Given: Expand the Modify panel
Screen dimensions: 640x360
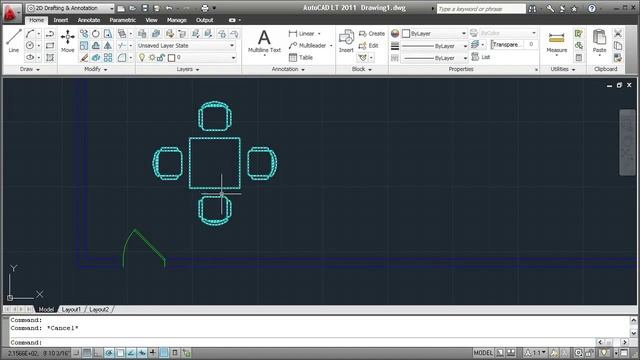Looking at the screenshot, I should point(96,69).
